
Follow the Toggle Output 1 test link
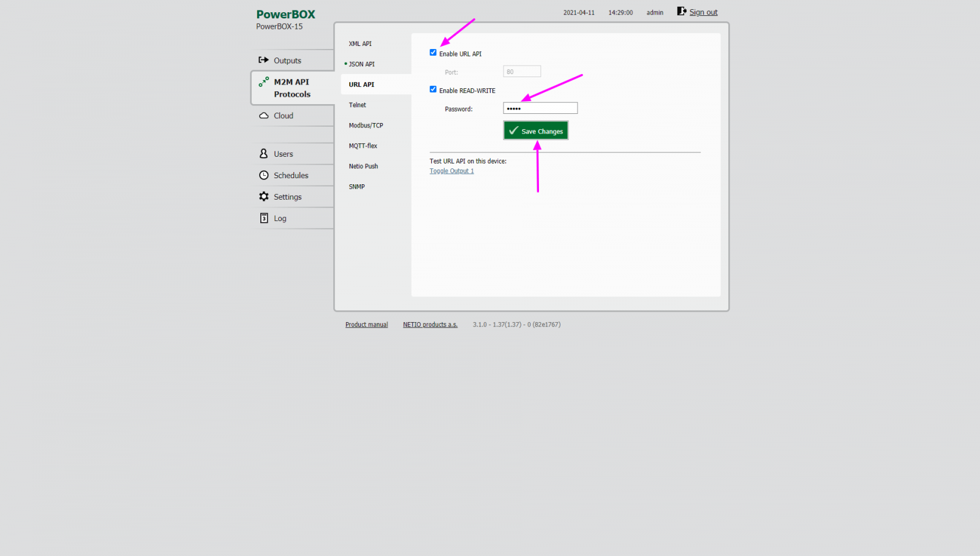pos(451,171)
